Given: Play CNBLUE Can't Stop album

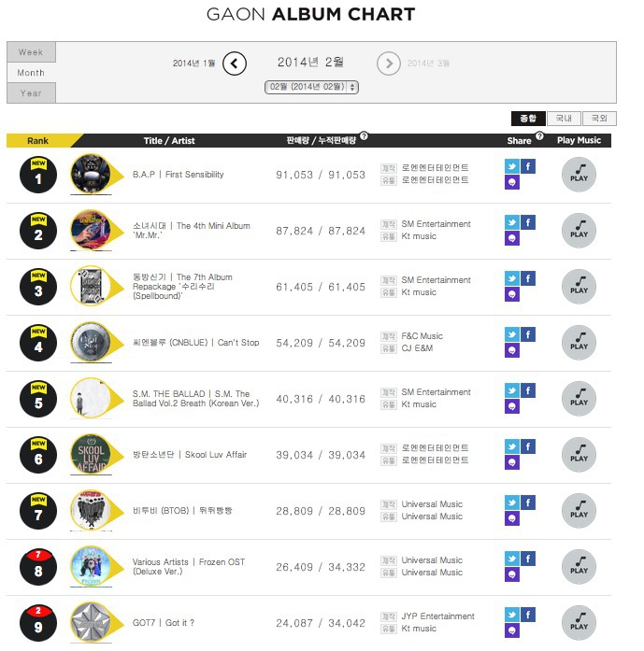Looking at the screenshot, I should [579, 343].
